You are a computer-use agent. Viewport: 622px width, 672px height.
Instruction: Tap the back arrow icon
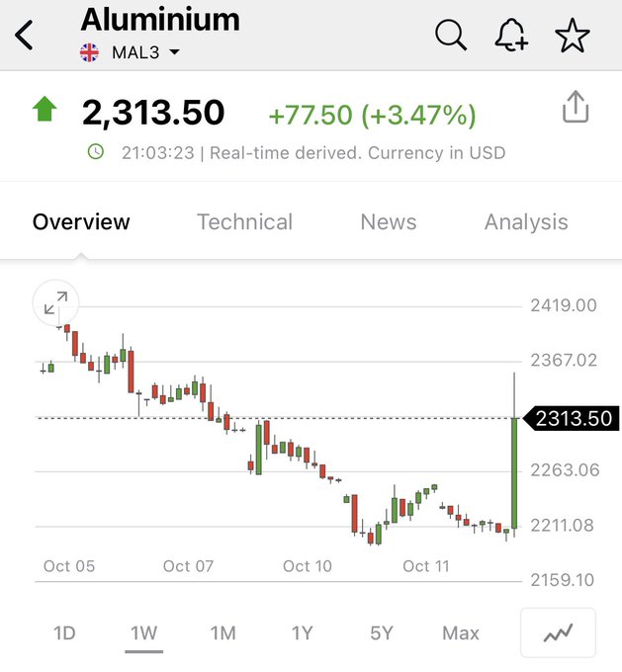click(25, 36)
